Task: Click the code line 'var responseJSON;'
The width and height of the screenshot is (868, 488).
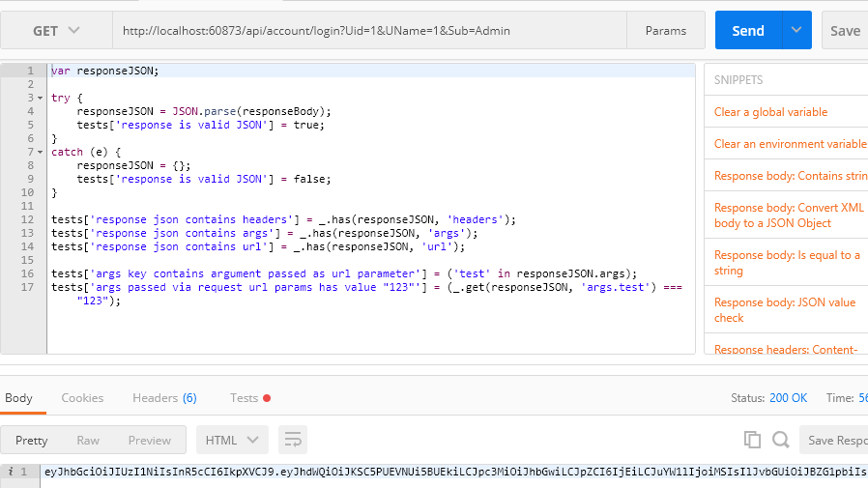Action: pos(105,71)
